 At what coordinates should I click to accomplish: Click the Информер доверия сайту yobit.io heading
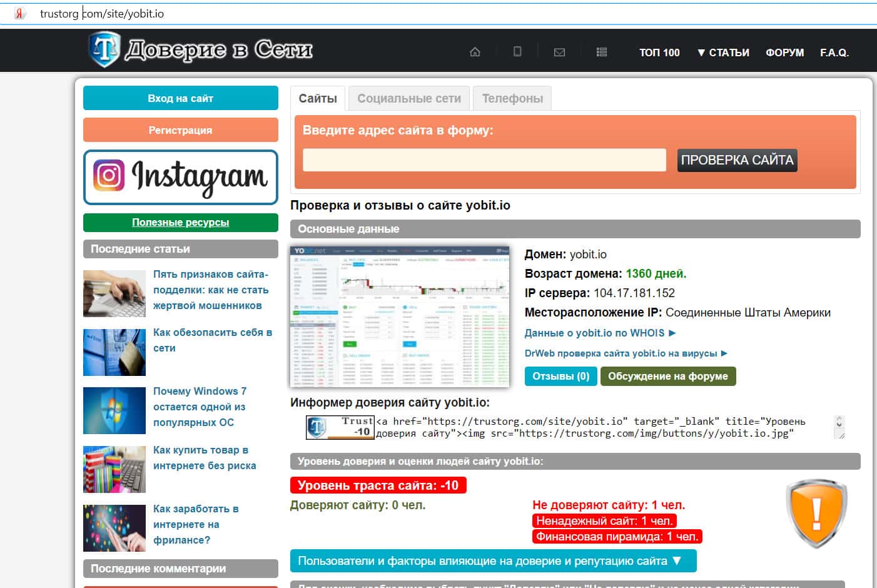click(x=390, y=402)
